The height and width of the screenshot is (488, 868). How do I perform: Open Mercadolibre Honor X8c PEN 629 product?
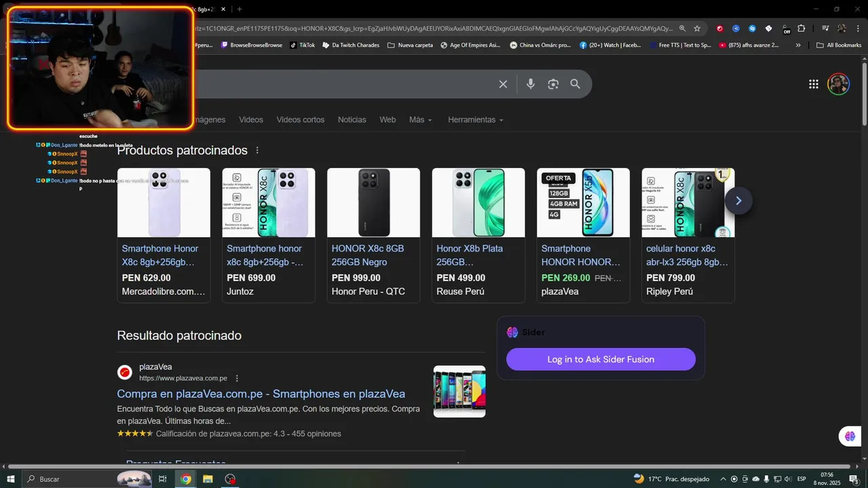pyautogui.click(x=163, y=235)
